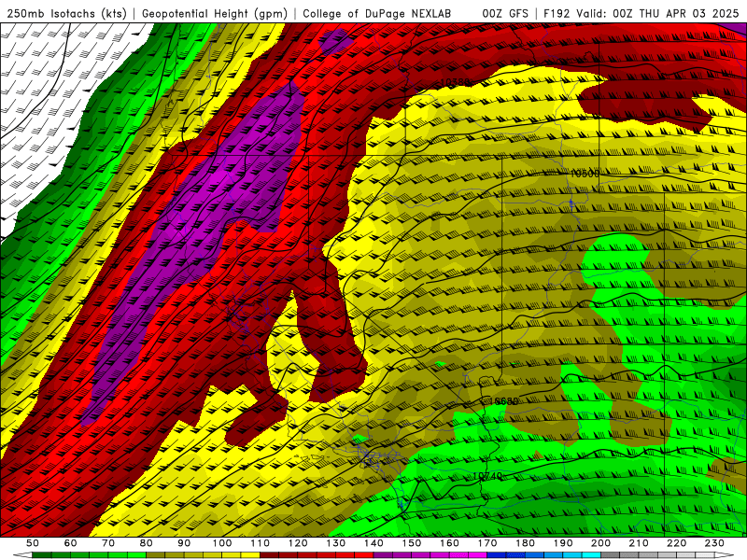Click the 'College of DuPage NEXLAB' header text
The image size is (747, 560).
[376, 13]
